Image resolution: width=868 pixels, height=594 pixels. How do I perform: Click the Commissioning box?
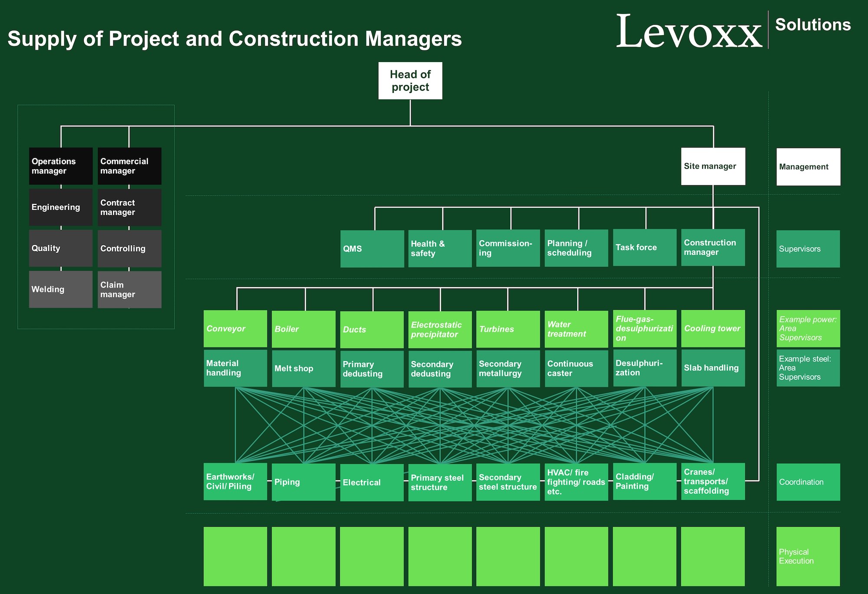pos(508,248)
